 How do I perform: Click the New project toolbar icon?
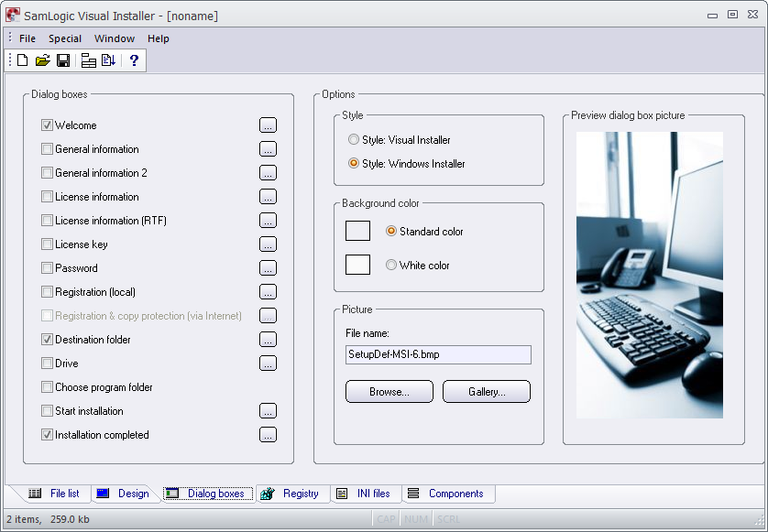(23, 60)
